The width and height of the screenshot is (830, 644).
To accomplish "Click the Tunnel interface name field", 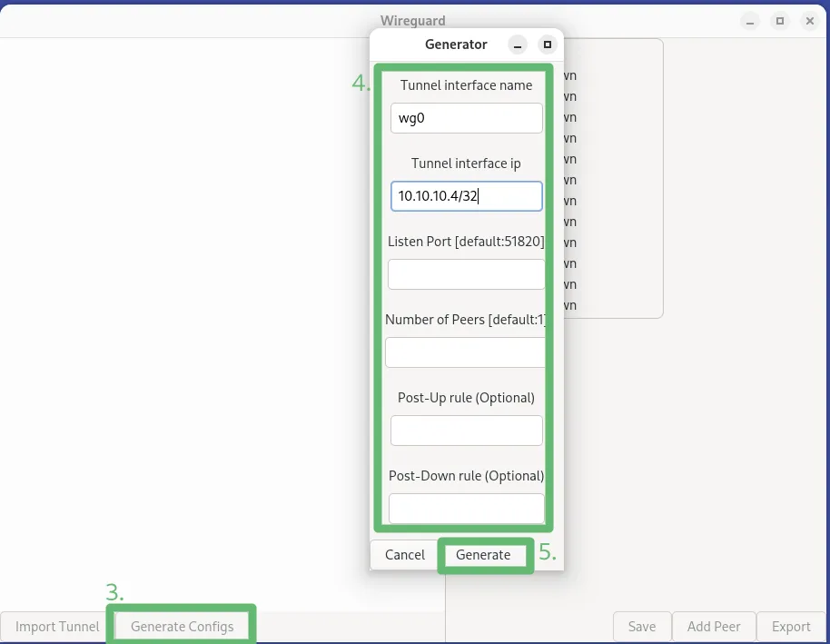I will pos(466,118).
